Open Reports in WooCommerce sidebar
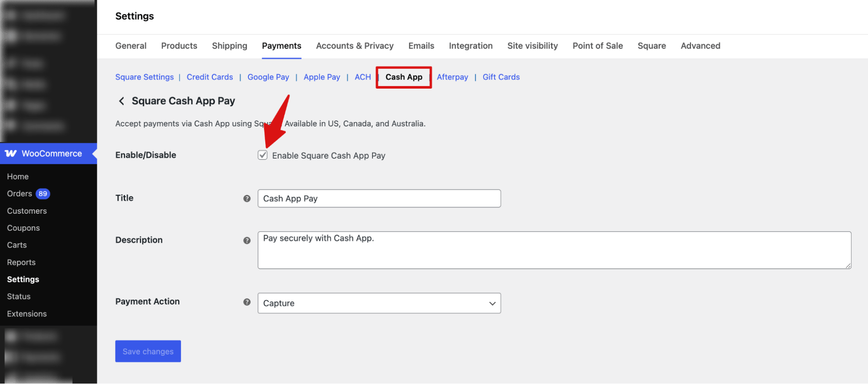Image resolution: width=868 pixels, height=384 pixels. (21, 262)
